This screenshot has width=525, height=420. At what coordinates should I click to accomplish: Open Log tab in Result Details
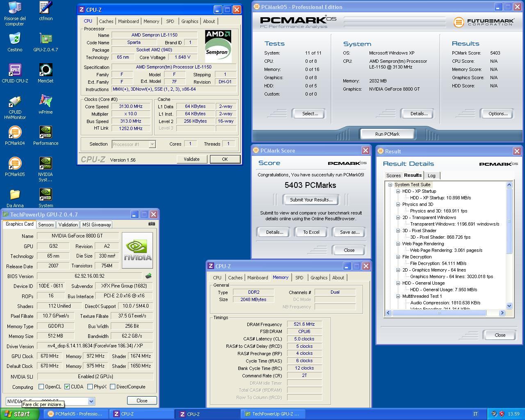(431, 176)
